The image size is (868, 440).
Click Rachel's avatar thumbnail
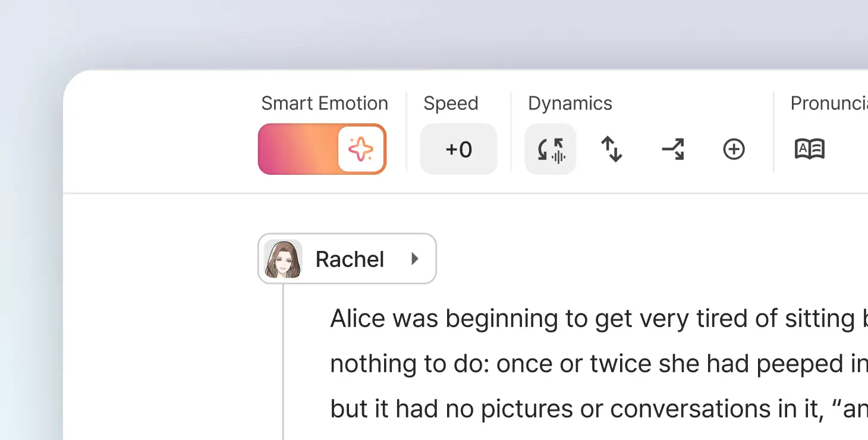pos(282,258)
